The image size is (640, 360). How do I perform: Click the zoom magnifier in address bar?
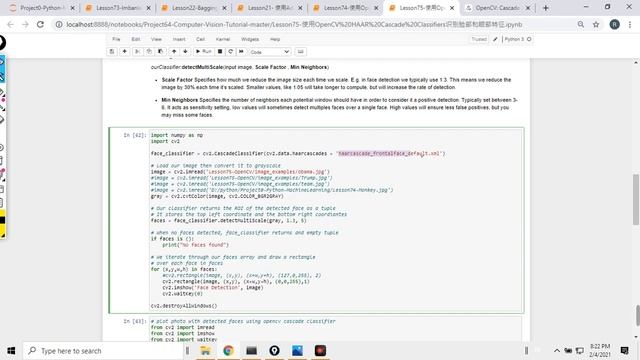point(580,24)
